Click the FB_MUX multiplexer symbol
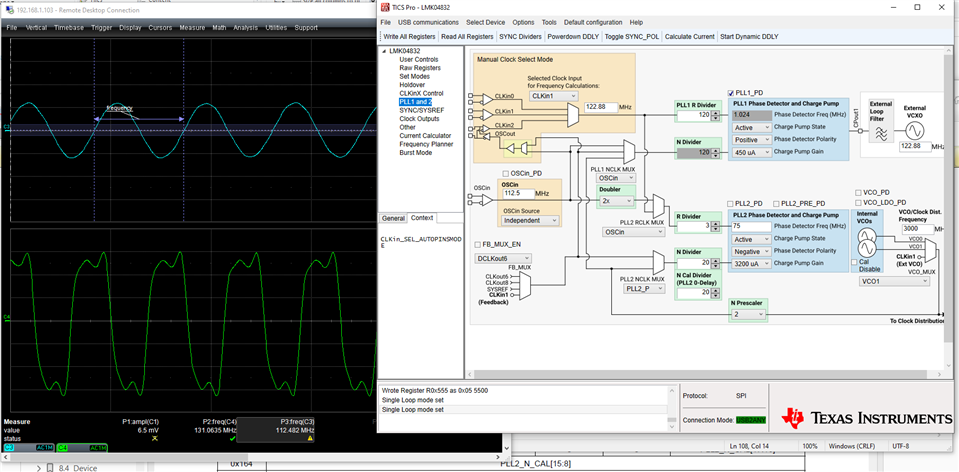Screen dimensions: 959x472 tap(525, 287)
